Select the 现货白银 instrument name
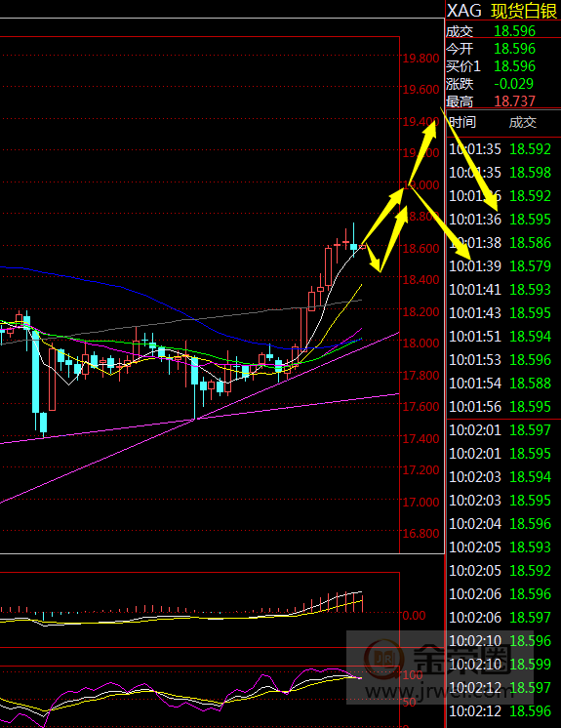This screenshot has height=728, width=561. click(523, 11)
